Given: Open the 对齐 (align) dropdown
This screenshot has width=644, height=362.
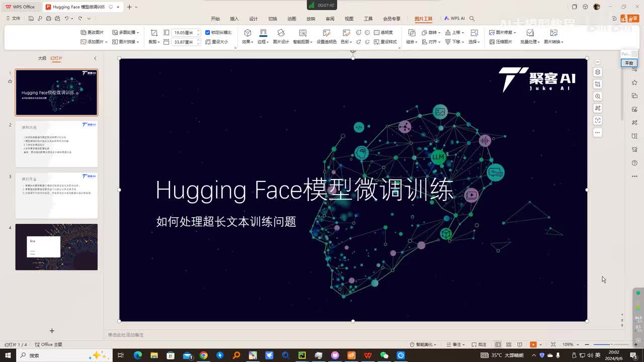Looking at the screenshot, I should [x=431, y=42].
